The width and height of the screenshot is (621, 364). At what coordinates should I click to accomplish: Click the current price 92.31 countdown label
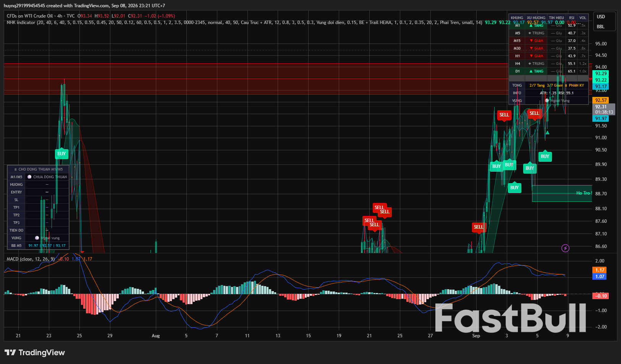tap(604, 110)
